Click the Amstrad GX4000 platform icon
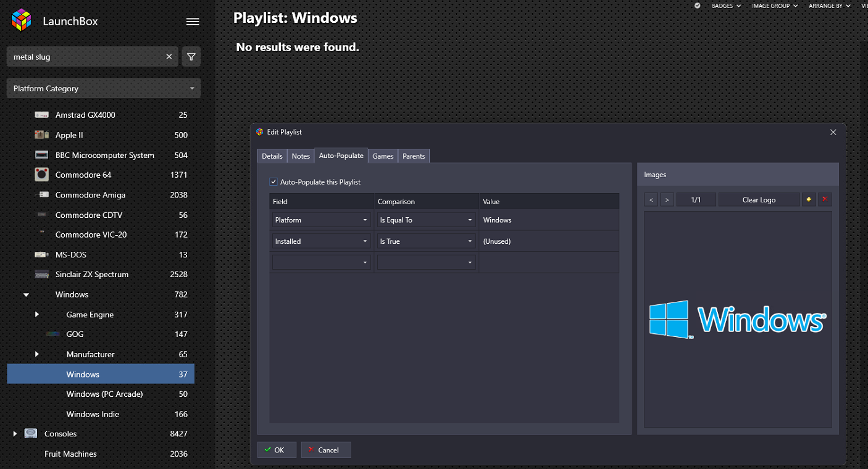Screen dimensions: 868x469 [x=41, y=115]
